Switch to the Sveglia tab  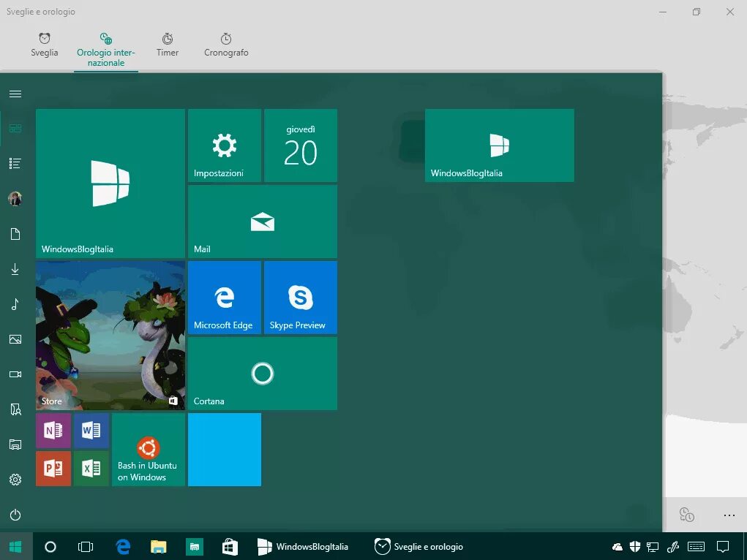pos(45,45)
